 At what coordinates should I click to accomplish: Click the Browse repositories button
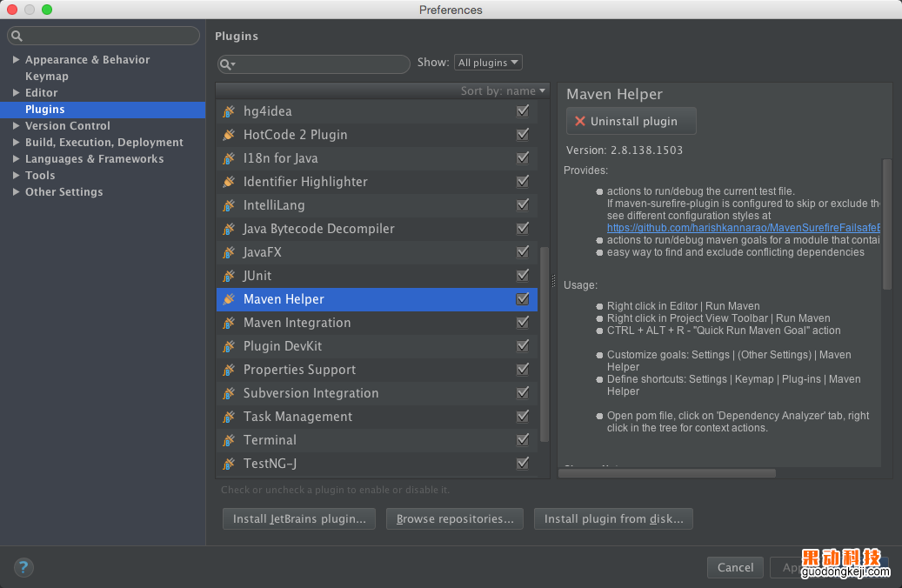455,519
